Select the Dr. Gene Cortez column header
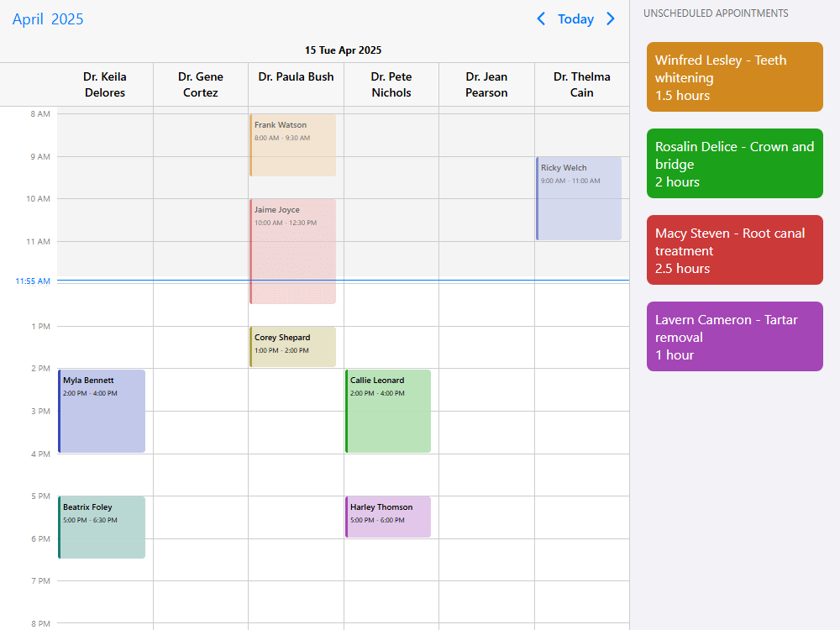 click(x=201, y=85)
